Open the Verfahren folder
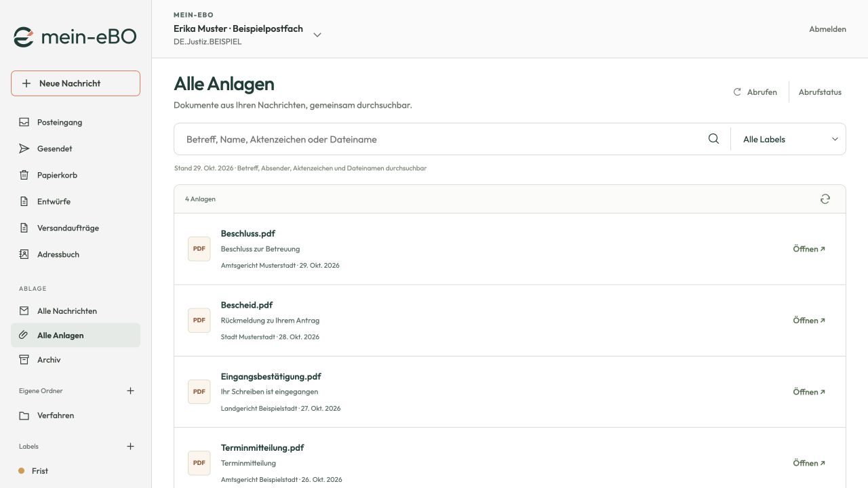Screen dimensions: 868x488 [x=75, y=415]
